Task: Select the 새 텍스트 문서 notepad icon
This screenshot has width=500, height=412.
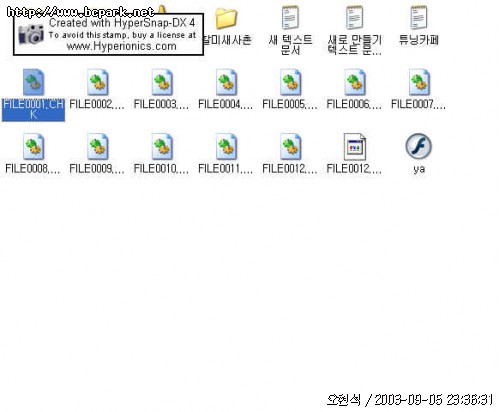Action: (290, 18)
